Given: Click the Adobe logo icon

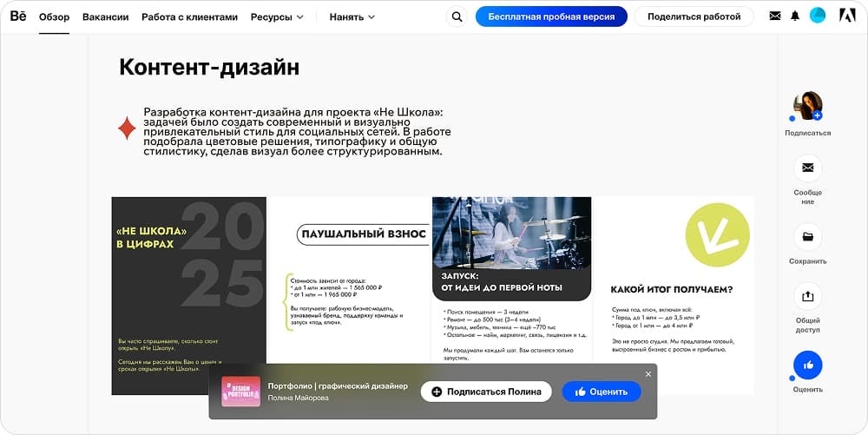Looking at the screenshot, I should [847, 16].
